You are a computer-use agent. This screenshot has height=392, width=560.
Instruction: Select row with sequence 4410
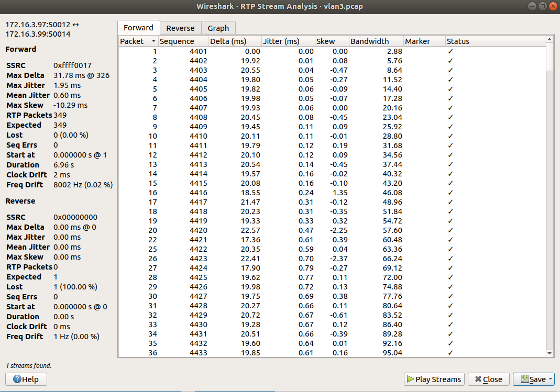point(332,136)
